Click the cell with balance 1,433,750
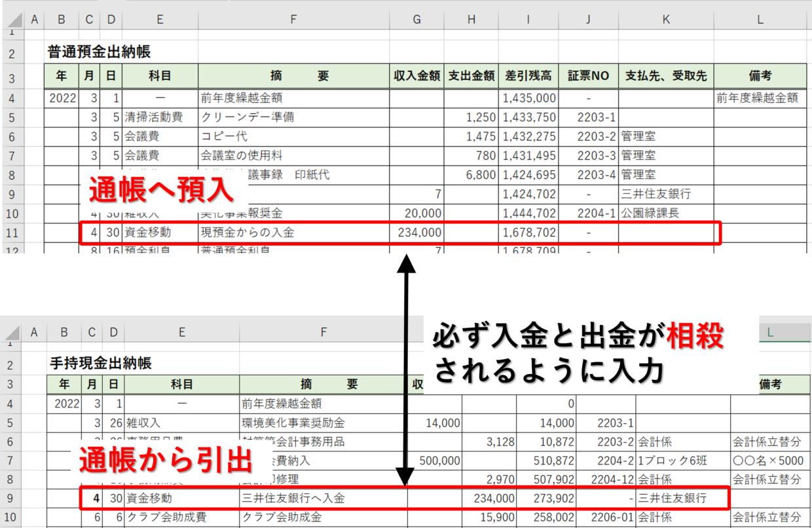Screen dimensions: 812x528 click(x=528, y=118)
